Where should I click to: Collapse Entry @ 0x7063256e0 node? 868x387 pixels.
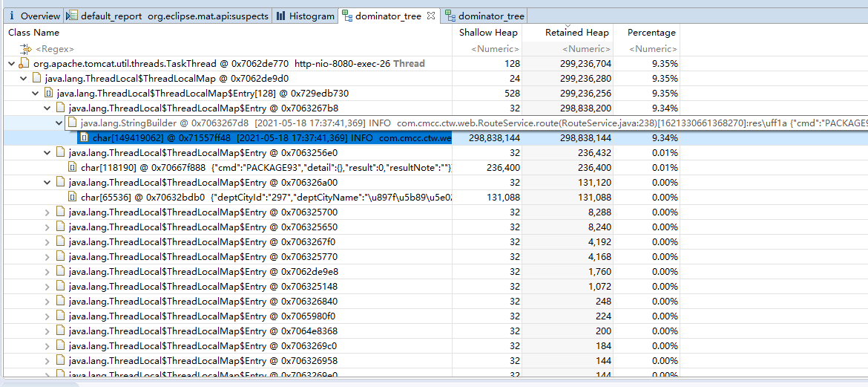click(x=47, y=152)
